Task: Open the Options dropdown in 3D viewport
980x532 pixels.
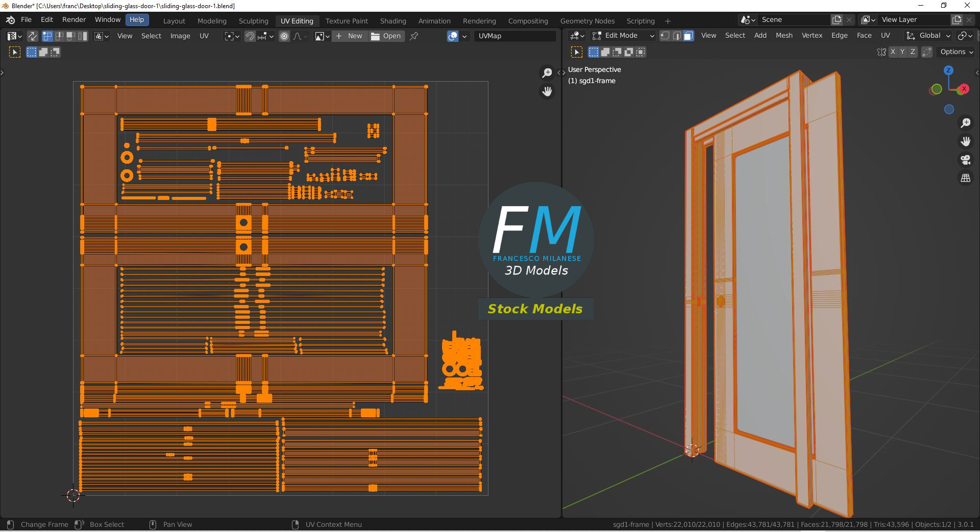Action: 957,52
